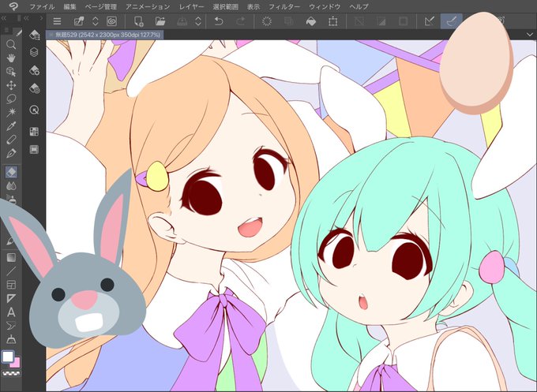This screenshot has height=392, width=537.
Task: Expand the stepper arrows beside edit-pen icon
Action: 96,21
